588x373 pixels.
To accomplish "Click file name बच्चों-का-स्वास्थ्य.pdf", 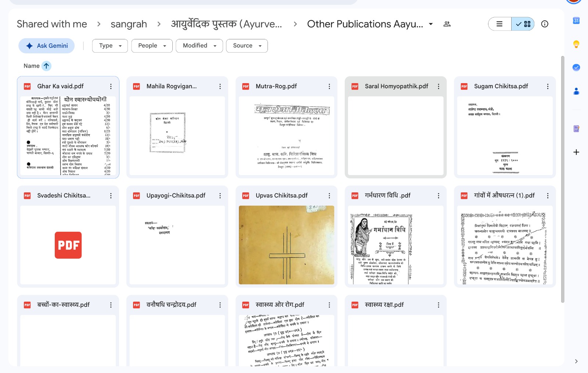I will [64, 305].
